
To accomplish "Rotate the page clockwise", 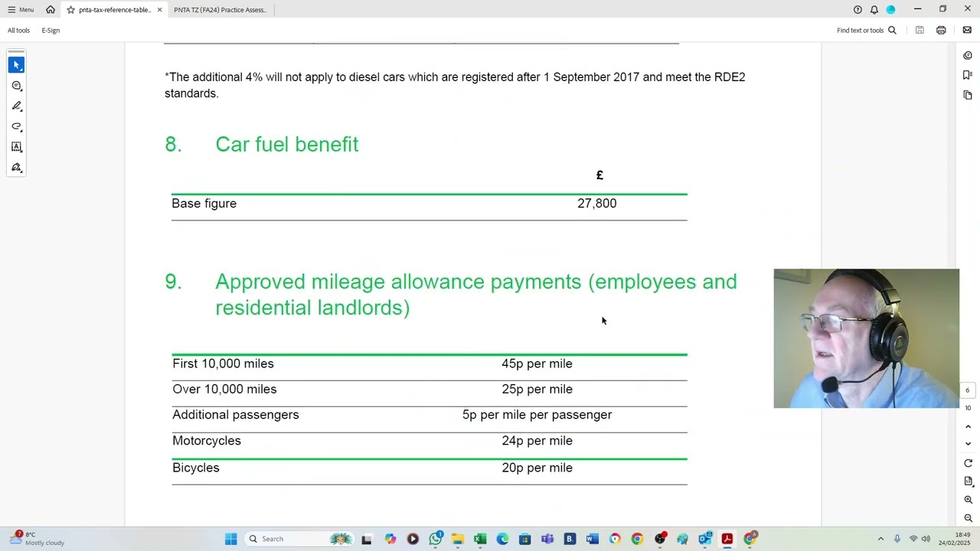I will click(968, 463).
